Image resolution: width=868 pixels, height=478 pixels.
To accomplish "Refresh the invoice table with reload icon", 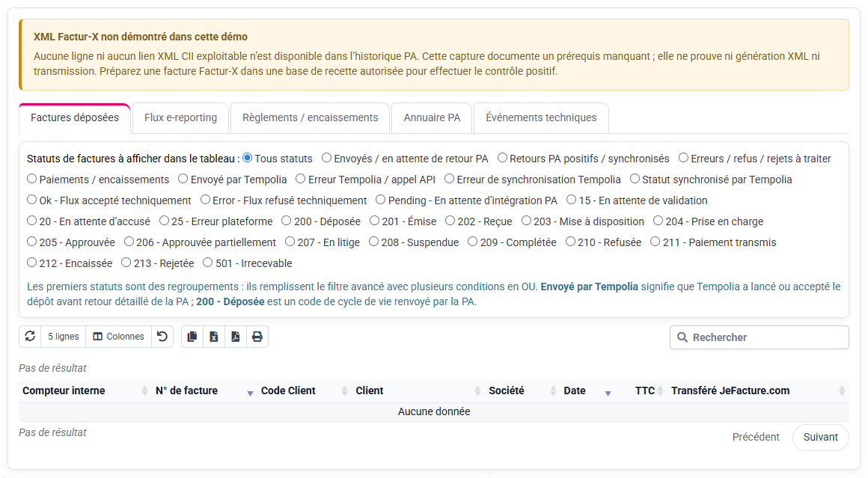I will 31,337.
